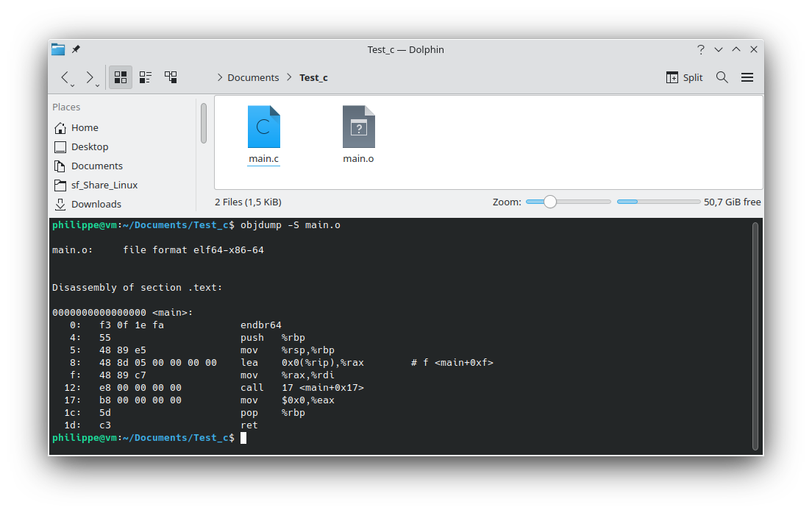
Task: Navigate back with the back arrow
Action: (64, 75)
